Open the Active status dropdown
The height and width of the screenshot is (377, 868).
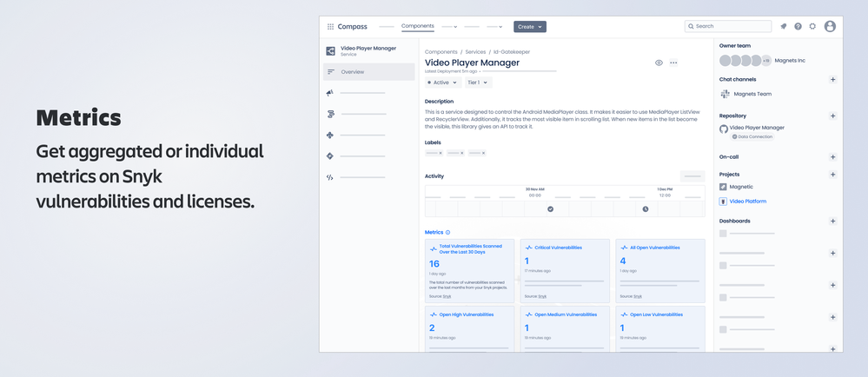443,83
